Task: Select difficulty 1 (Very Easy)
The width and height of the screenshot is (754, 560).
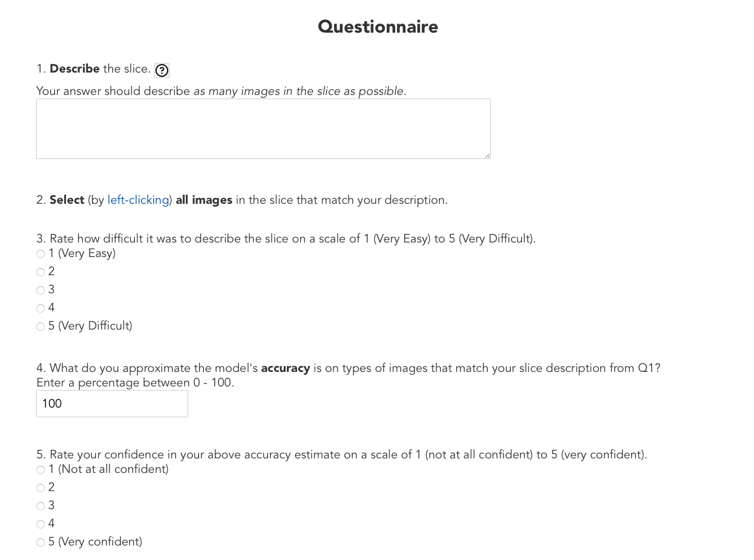Action: coord(41,254)
